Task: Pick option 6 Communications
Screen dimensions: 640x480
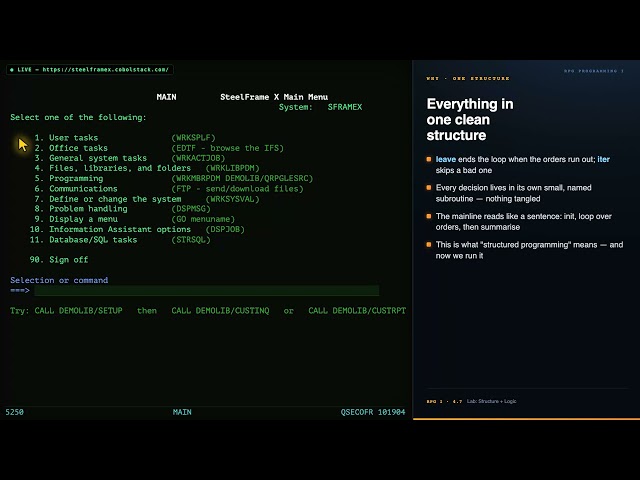Action: (76, 189)
